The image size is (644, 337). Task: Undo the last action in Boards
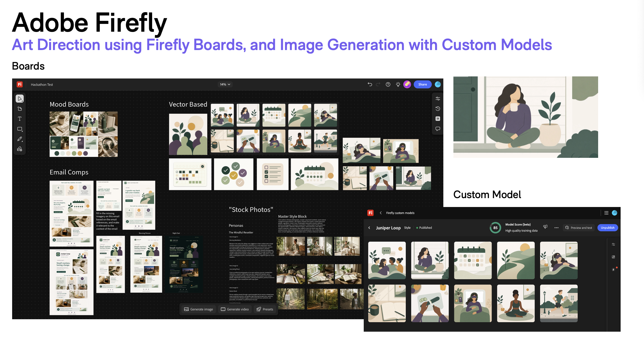click(370, 84)
